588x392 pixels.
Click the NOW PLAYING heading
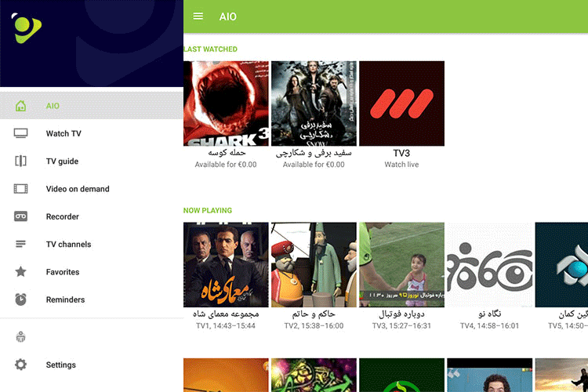tap(208, 210)
